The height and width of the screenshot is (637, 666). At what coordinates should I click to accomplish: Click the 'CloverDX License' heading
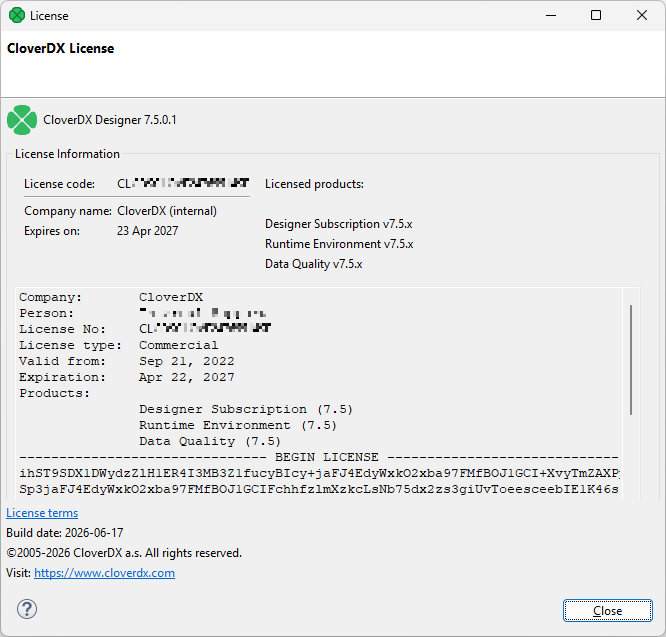pos(60,48)
